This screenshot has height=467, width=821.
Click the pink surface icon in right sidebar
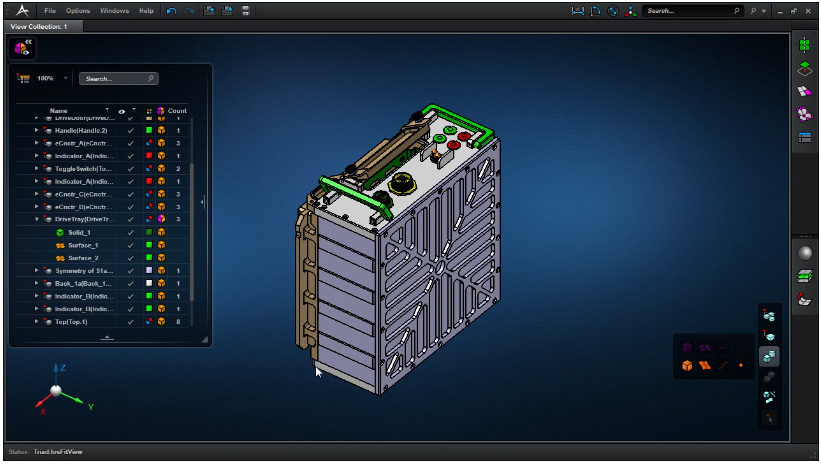tap(805, 91)
